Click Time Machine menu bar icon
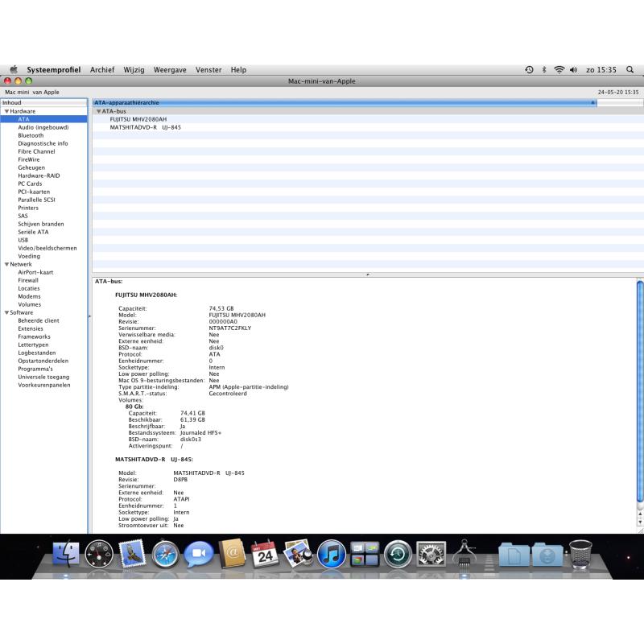The image size is (644, 644). (529, 70)
